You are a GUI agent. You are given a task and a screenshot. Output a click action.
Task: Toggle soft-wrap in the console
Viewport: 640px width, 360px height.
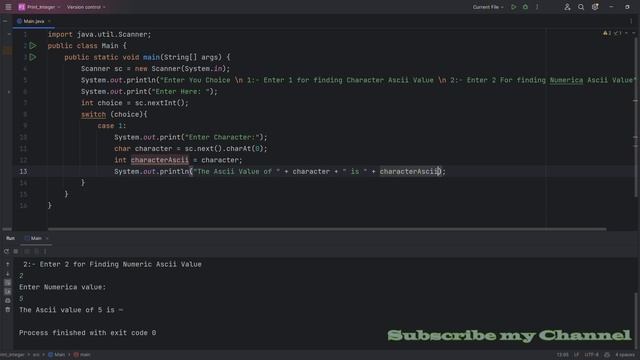[x=8, y=282]
